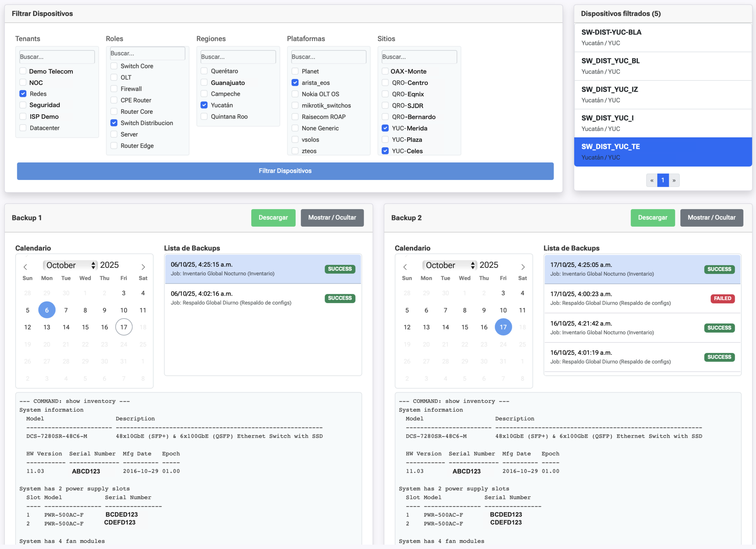The image size is (756, 549).
Task: Check the QRO-Centro site
Action: (x=385, y=82)
